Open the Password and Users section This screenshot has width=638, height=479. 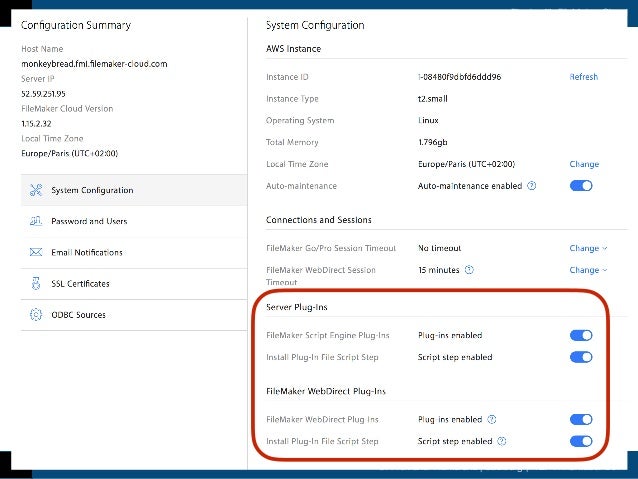[x=134, y=221]
